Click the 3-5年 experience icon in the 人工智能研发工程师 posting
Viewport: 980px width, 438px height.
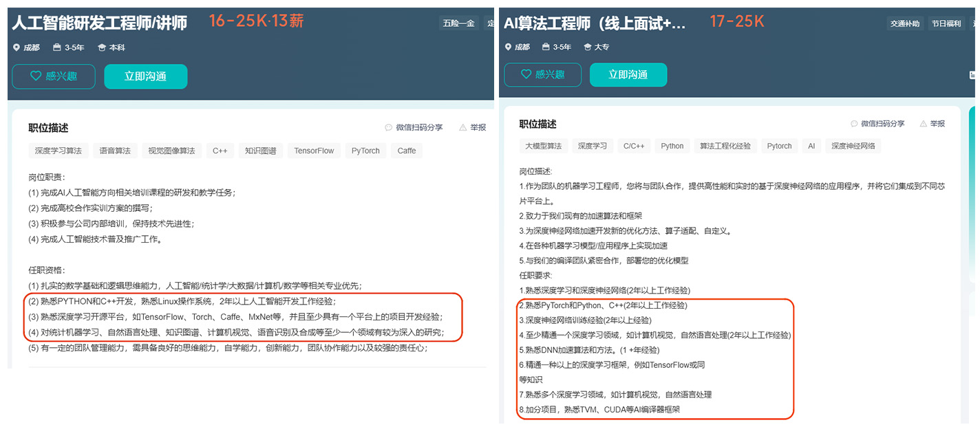tap(56, 47)
